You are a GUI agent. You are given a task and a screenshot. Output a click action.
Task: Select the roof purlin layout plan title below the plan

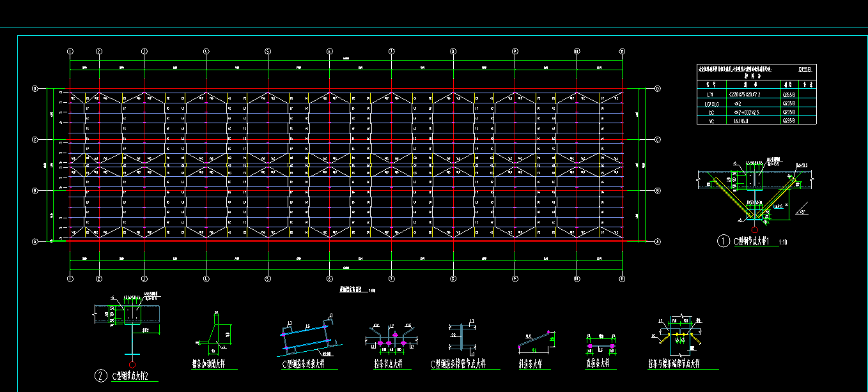pos(350,289)
